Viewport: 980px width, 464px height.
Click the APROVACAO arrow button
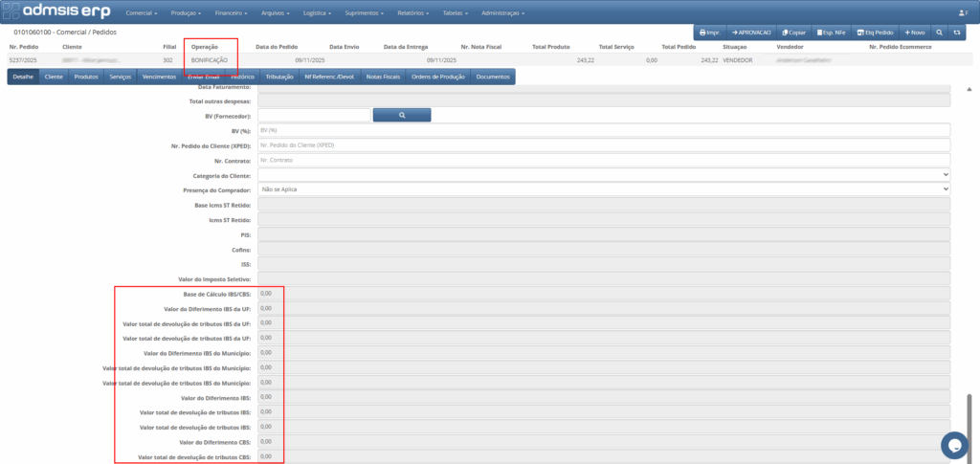750,32
